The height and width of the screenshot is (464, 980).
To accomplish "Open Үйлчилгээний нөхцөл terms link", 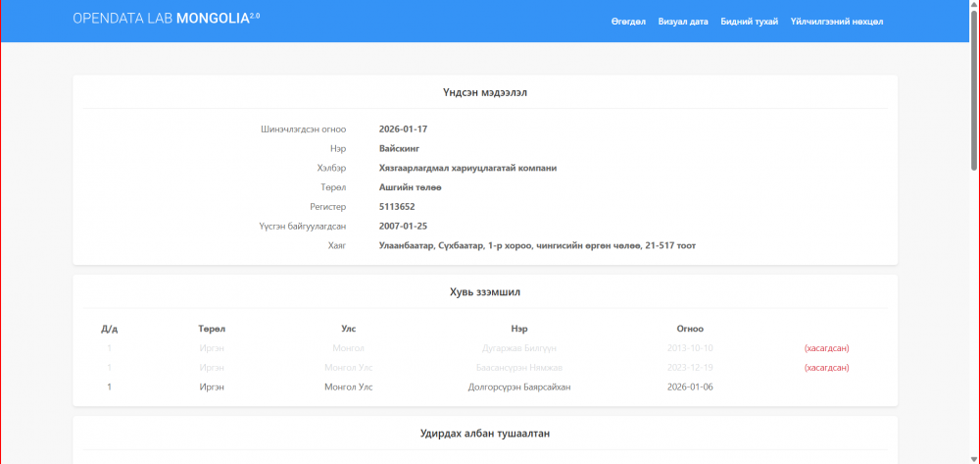I will (x=837, y=22).
